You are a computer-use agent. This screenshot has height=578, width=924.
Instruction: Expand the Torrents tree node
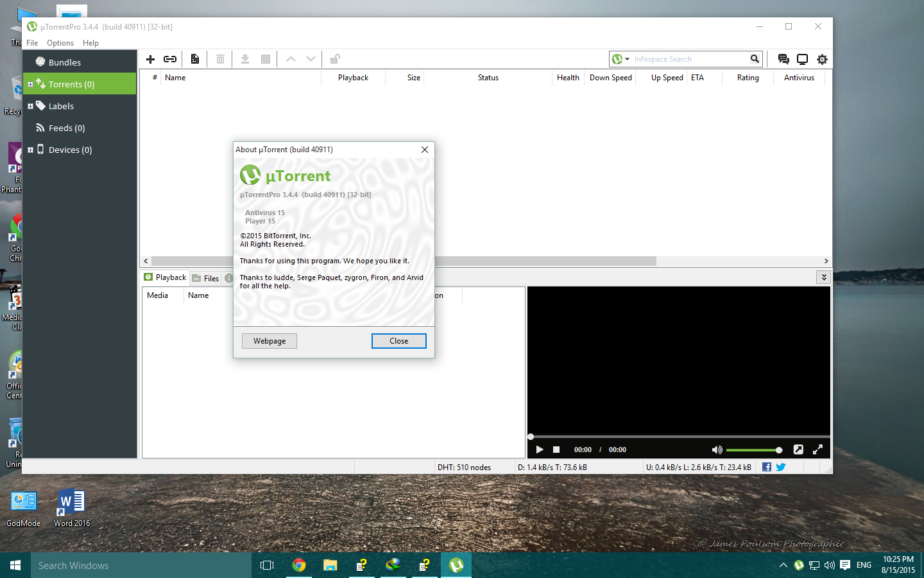coord(30,84)
